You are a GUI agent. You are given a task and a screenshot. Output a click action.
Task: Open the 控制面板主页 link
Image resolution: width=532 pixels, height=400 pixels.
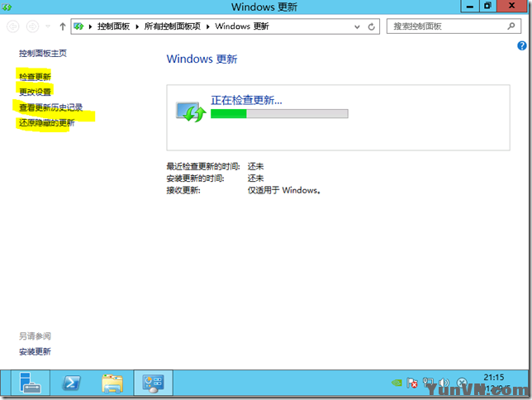(43, 54)
